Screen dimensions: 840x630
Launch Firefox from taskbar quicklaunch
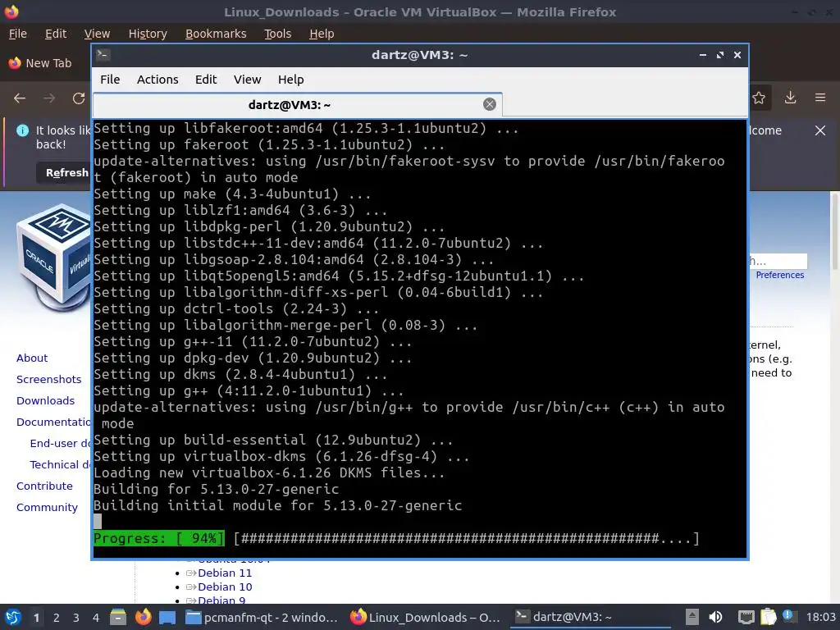click(x=143, y=617)
